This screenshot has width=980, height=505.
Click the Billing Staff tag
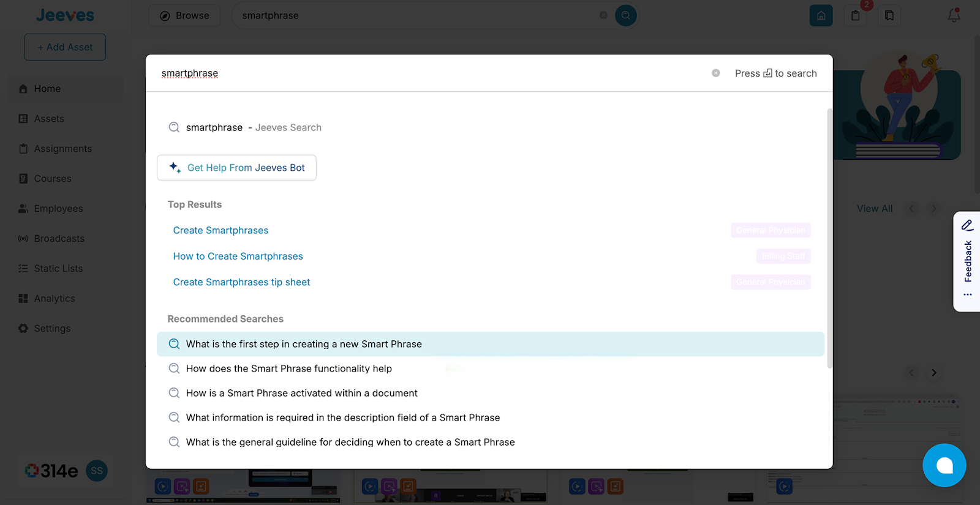[x=783, y=256]
